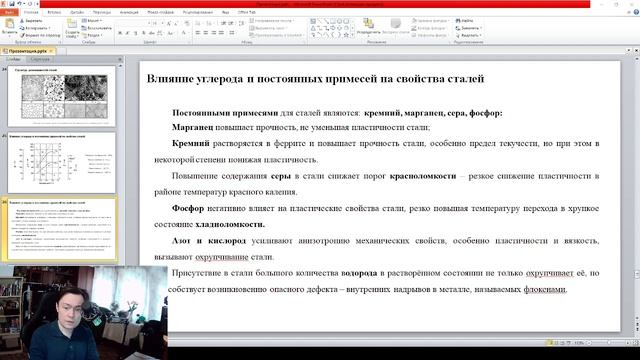
Task: Select slide thumbnail with microstructure images
Action: pyautogui.click(x=62, y=96)
